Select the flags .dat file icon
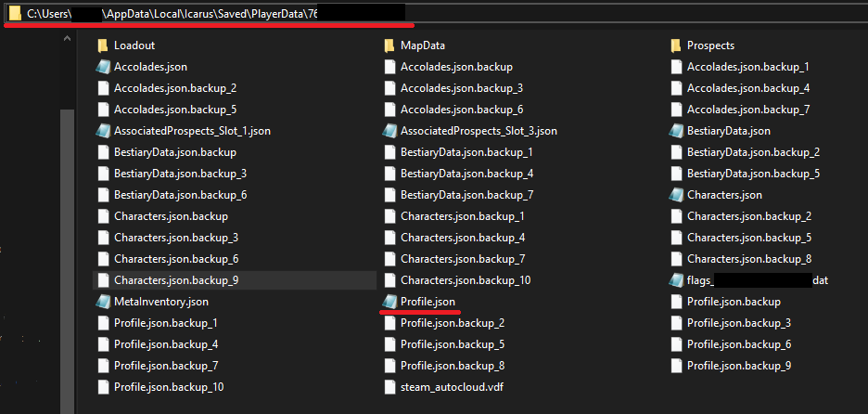868x414 pixels. (676, 280)
